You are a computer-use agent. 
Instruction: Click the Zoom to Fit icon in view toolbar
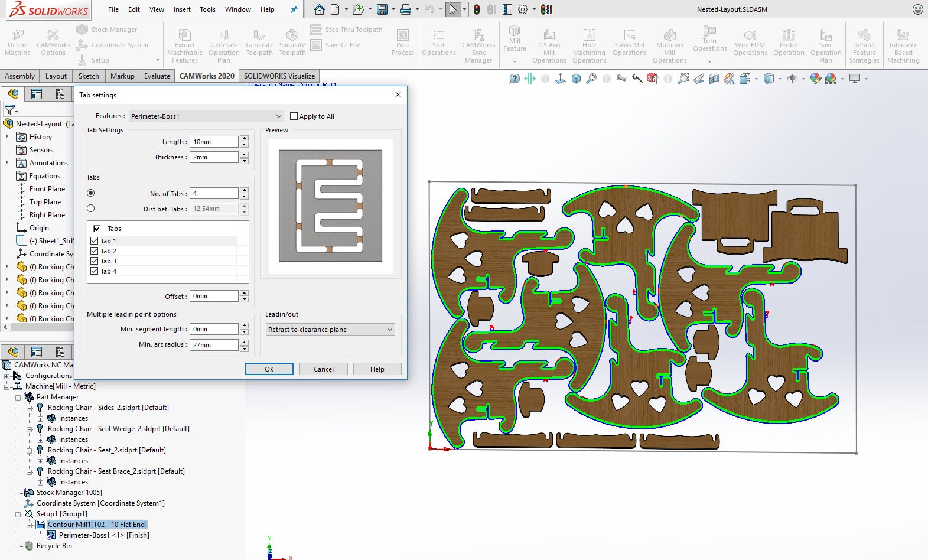591,79
